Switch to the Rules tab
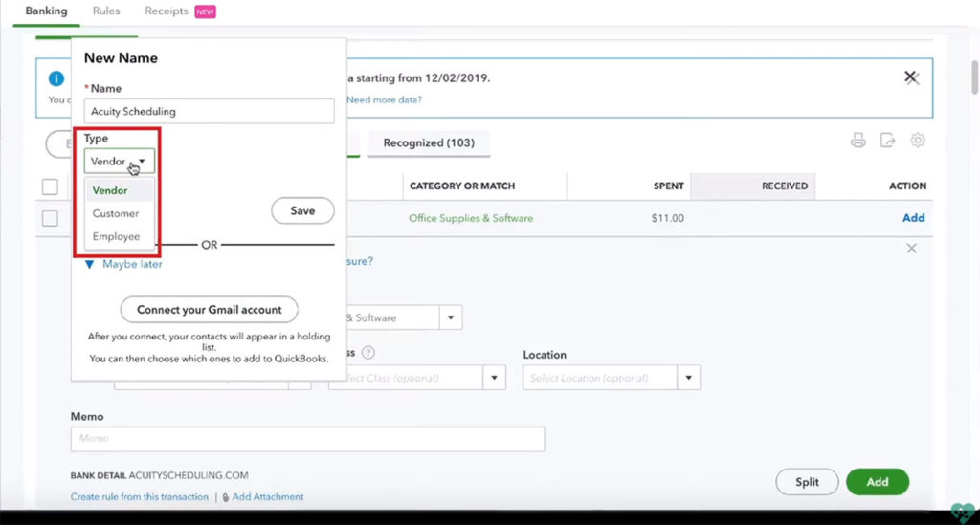The image size is (980, 525). pyautogui.click(x=106, y=11)
